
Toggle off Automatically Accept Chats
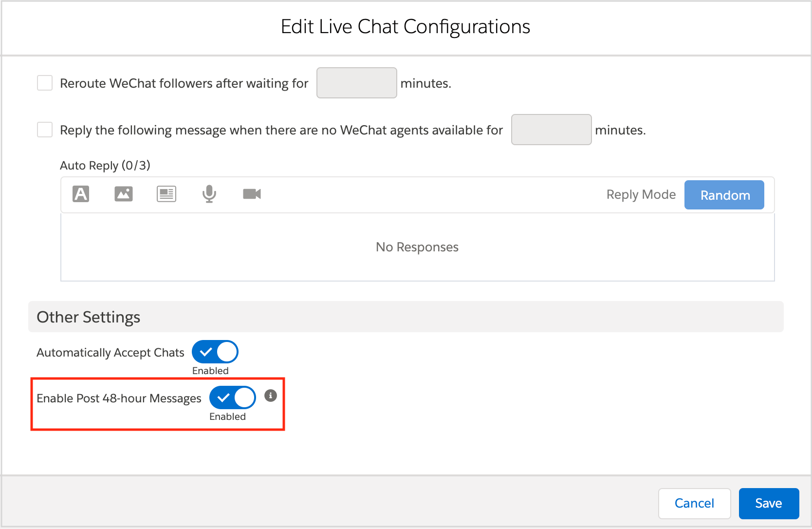coord(215,352)
